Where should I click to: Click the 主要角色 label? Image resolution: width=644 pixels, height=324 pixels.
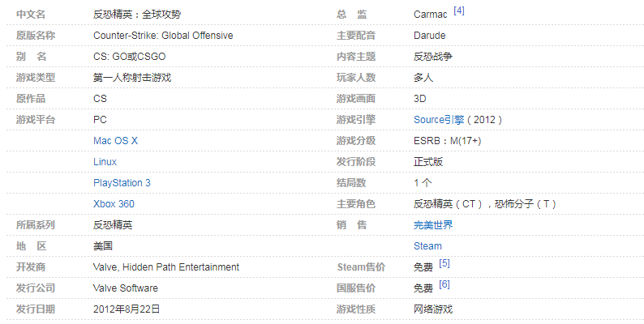point(356,204)
